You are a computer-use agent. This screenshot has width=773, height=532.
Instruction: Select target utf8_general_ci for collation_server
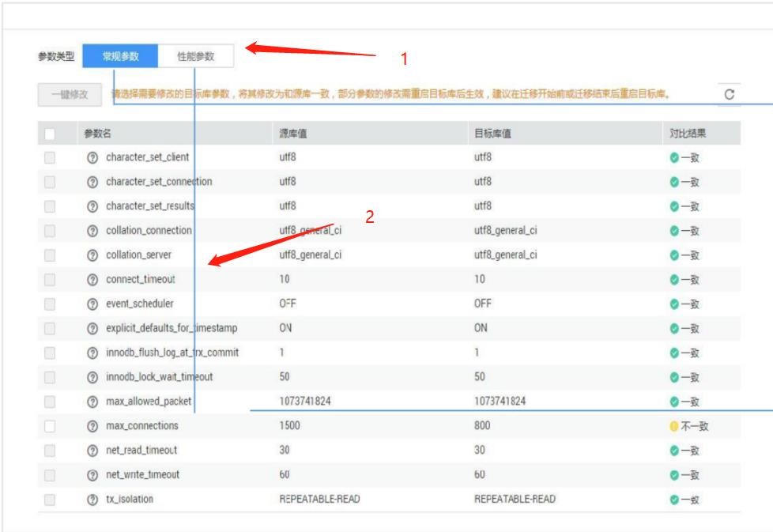coord(505,255)
